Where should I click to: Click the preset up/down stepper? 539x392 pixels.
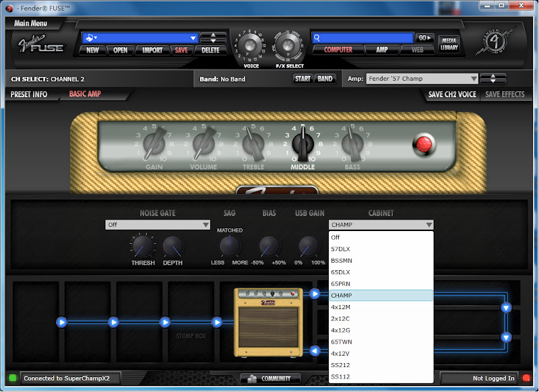tap(213, 38)
